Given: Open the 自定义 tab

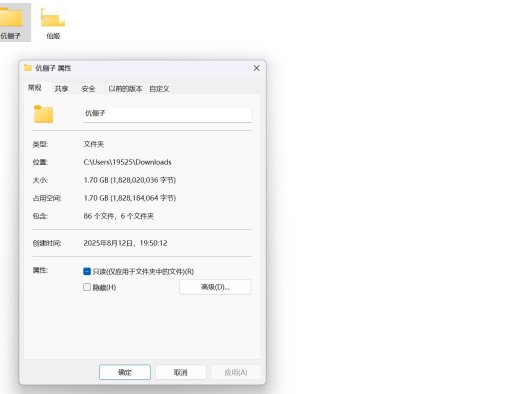Looking at the screenshot, I should [x=159, y=89].
